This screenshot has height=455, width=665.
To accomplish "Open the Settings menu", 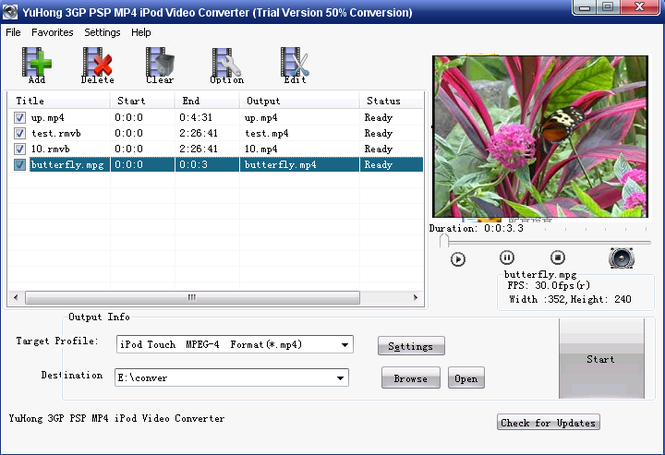I will (x=102, y=33).
